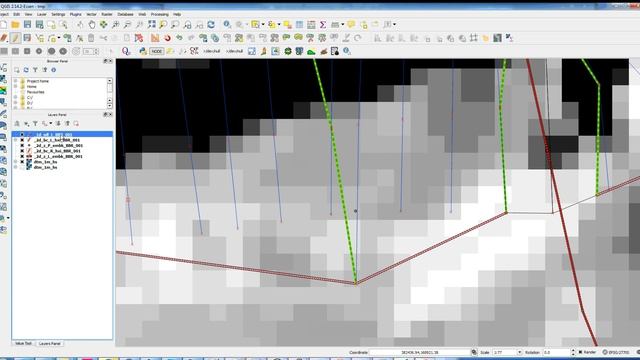
Task: Click the Layers Panel filter legend icon
Action: (x=35, y=123)
